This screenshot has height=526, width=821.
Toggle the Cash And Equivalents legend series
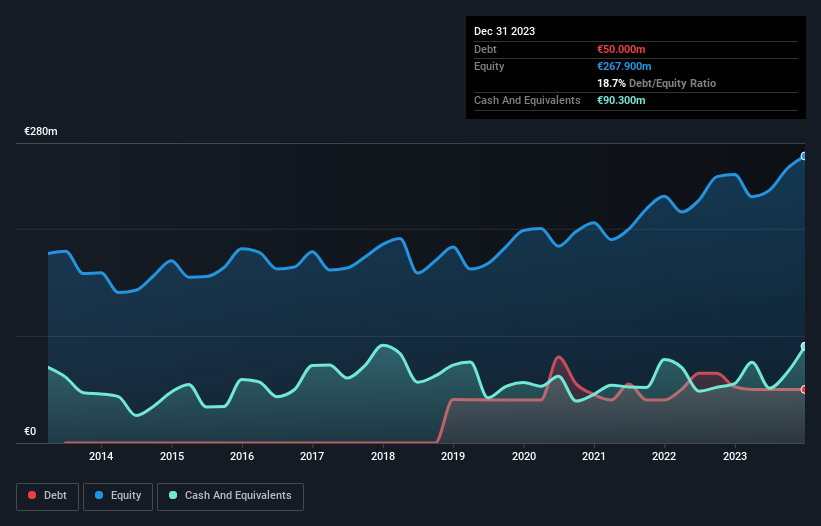(230, 496)
